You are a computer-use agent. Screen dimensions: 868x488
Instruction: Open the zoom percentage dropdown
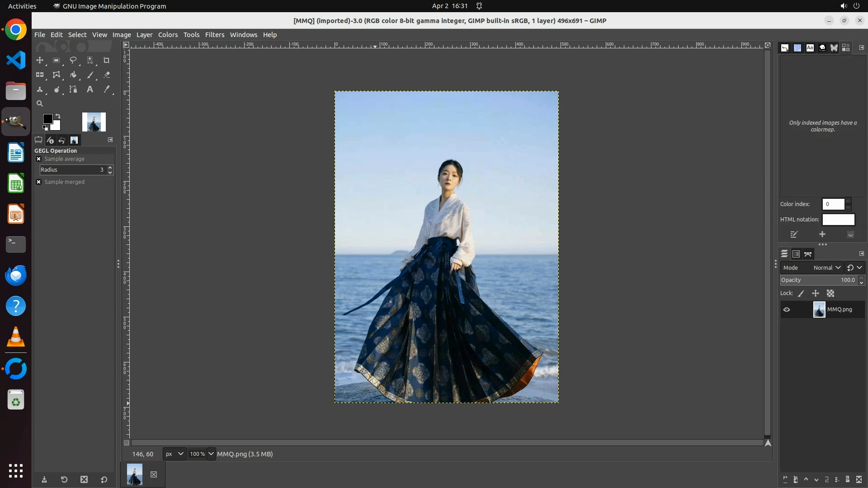point(211,454)
